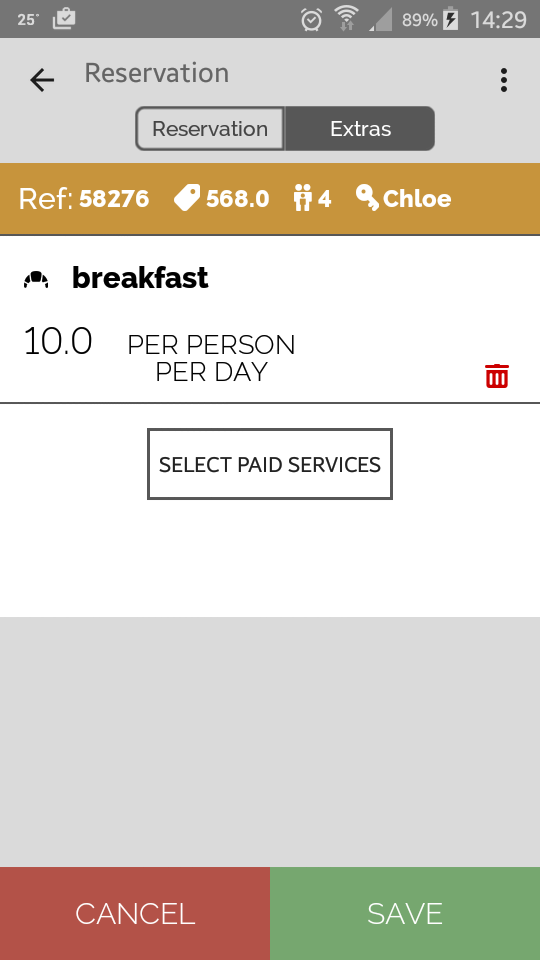540x960 pixels.
Task: Tap the 10.0 breakfast price
Action: point(58,342)
